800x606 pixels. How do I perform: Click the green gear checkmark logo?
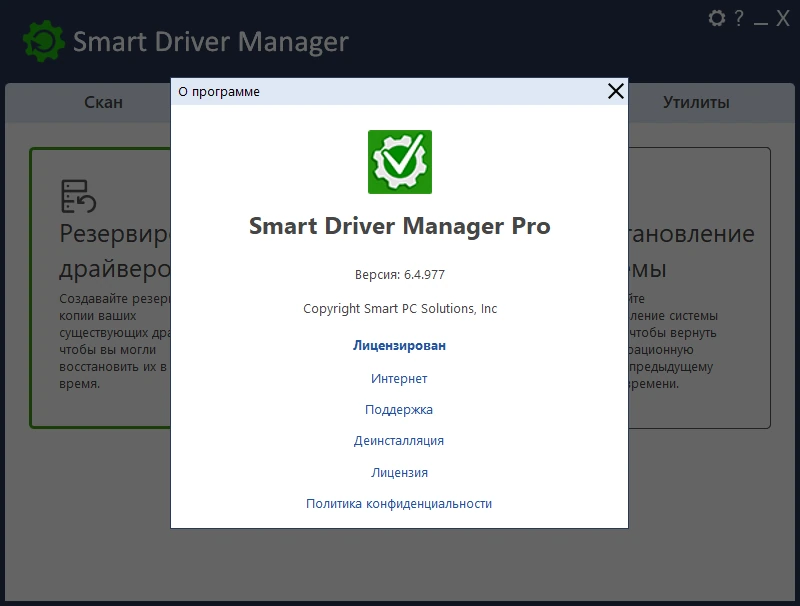click(400, 162)
